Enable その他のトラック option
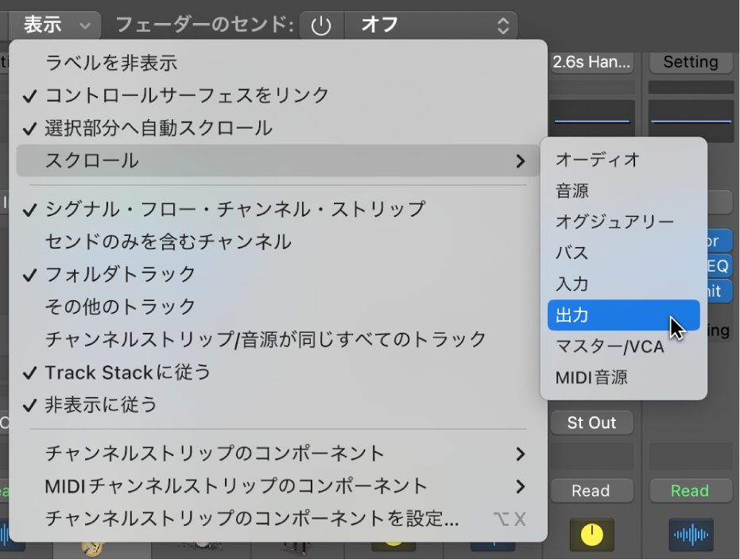This screenshot has height=560, width=740. [278, 307]
